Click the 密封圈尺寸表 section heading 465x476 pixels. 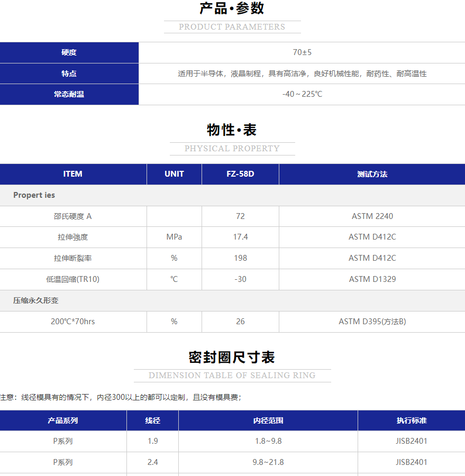pos(232,358)
